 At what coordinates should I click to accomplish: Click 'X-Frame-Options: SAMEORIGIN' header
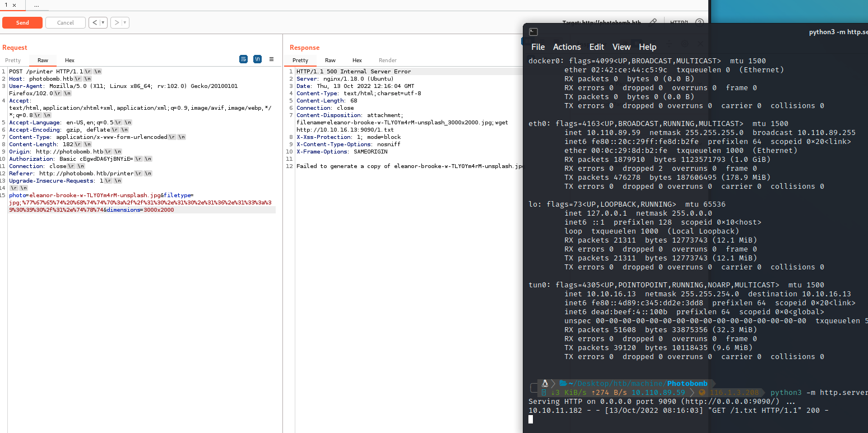tap(342, 152)
